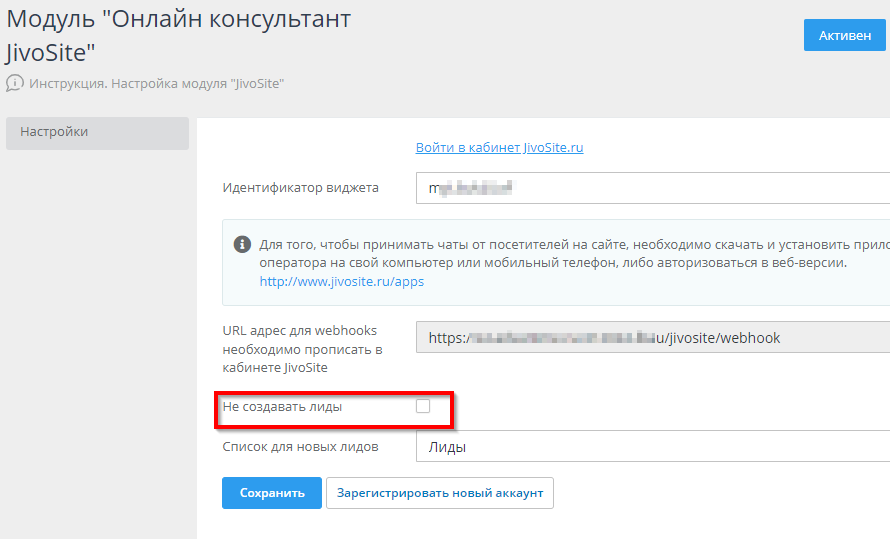Expand the Список для новых лидов dropdown
This screenshot has height=539, width=890.
coord(652,447)
